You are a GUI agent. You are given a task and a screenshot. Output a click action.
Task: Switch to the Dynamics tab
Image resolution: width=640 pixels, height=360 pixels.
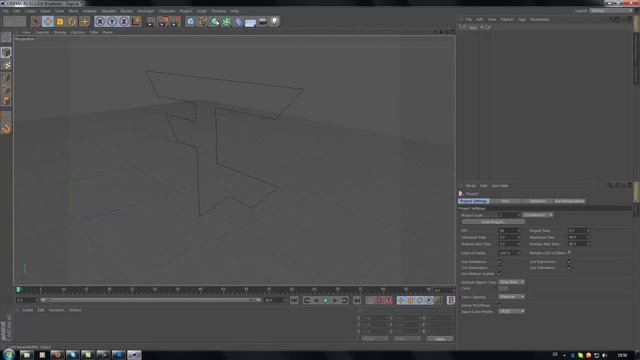pyautogui.click(x=537, y=201)
